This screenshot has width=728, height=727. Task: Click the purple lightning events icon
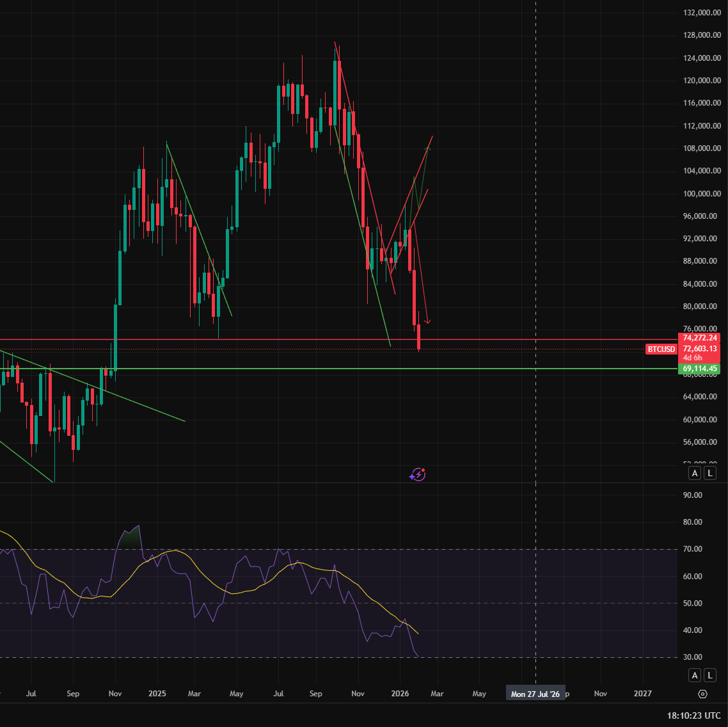417,474
